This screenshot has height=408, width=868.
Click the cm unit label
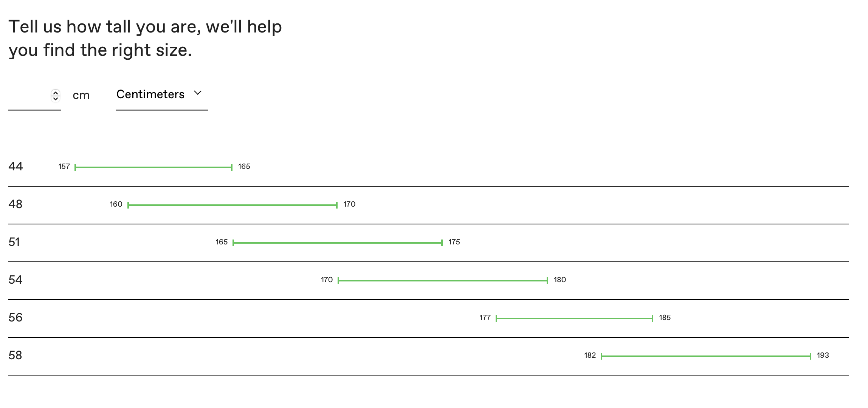tap(81, 96)
